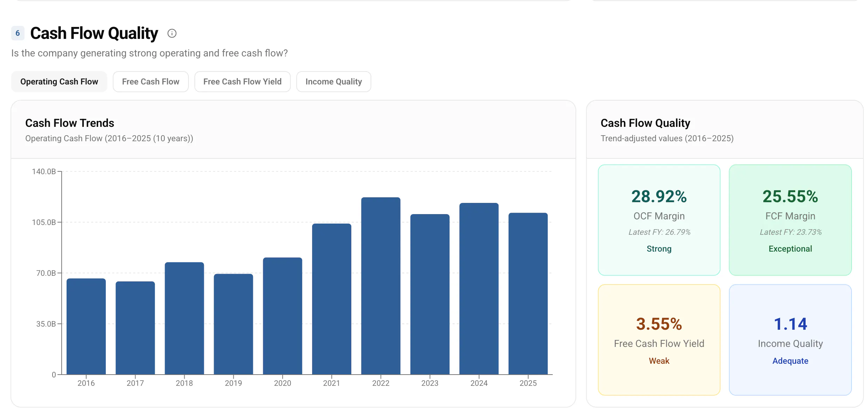Click the 2022 x-axis year label
This screenshot has width=868, height=417.
coord(381,383)
